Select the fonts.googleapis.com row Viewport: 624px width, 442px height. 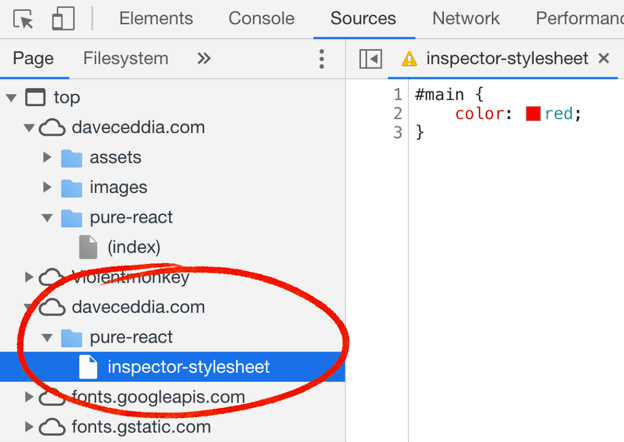172,397
